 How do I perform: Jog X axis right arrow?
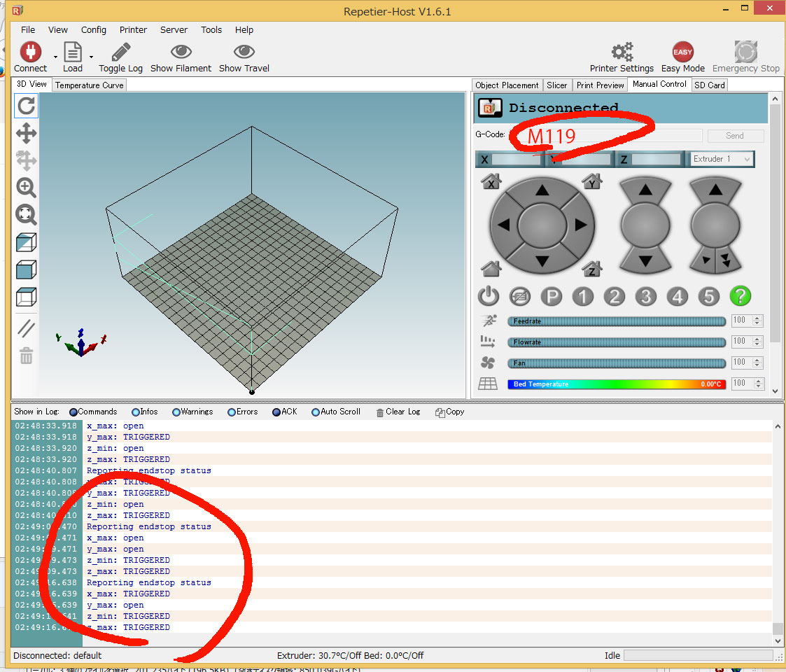click(x=580, y=225)
